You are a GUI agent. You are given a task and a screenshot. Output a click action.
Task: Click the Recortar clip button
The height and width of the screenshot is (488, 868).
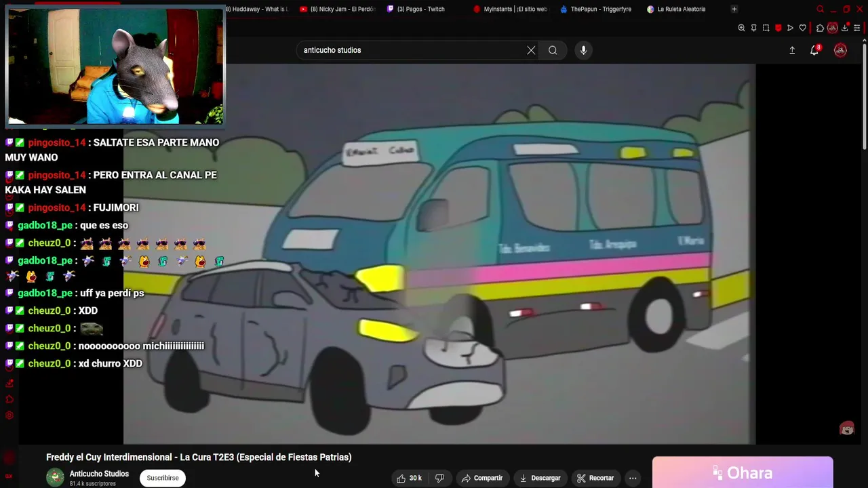pos(595,478)
